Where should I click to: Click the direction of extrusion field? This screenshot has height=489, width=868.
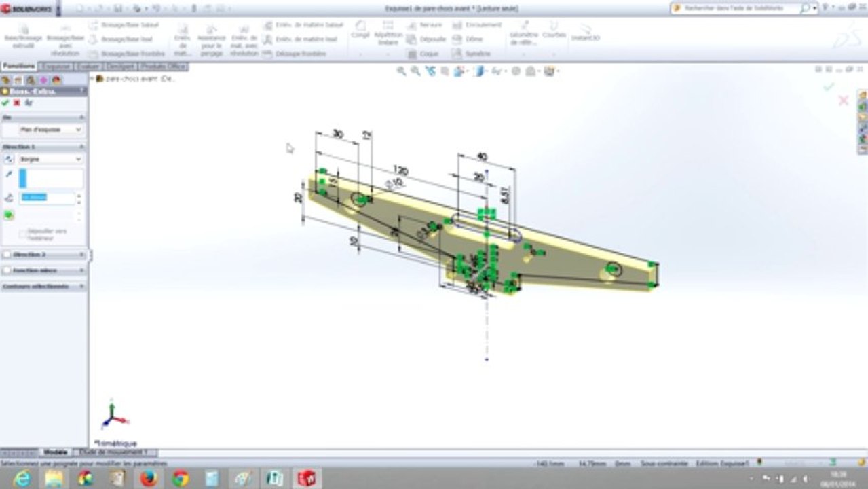pos(51,179)
